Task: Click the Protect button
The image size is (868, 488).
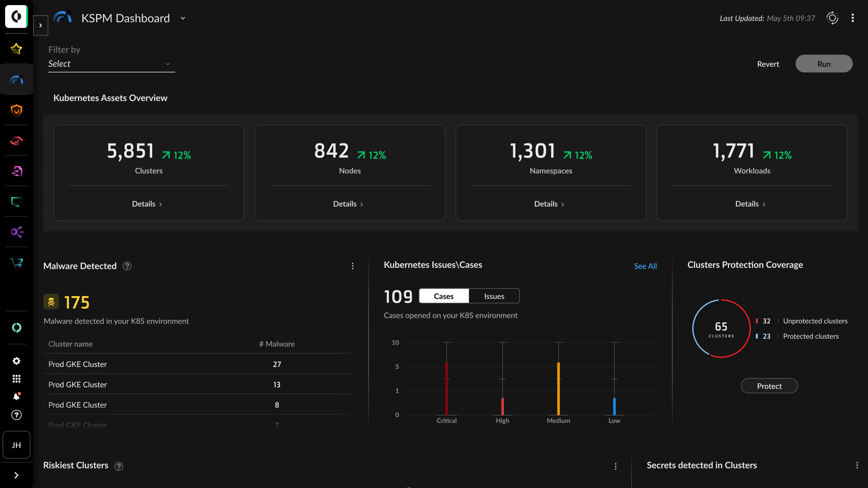Action: 769,385
